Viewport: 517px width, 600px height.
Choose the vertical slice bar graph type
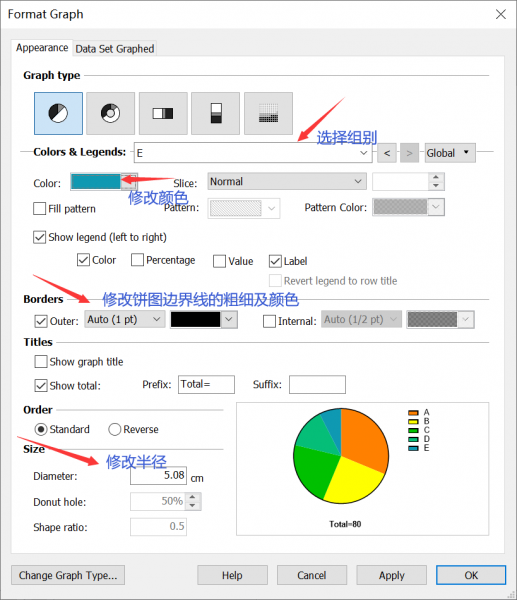pyautogui.click(x=215, y=113)
